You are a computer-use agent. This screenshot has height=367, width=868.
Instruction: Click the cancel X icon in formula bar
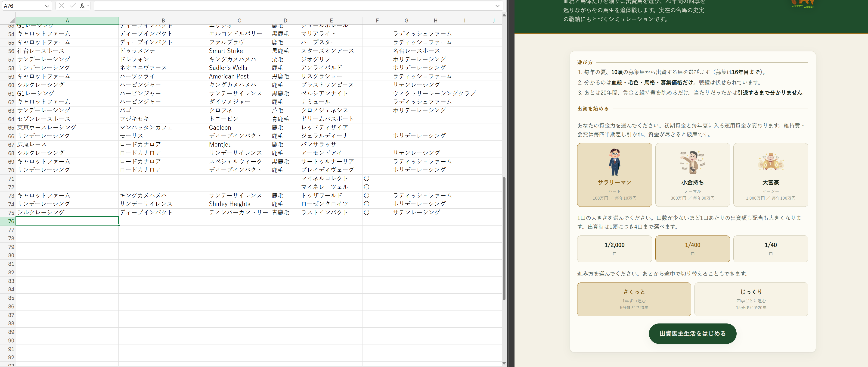(62, 6)
